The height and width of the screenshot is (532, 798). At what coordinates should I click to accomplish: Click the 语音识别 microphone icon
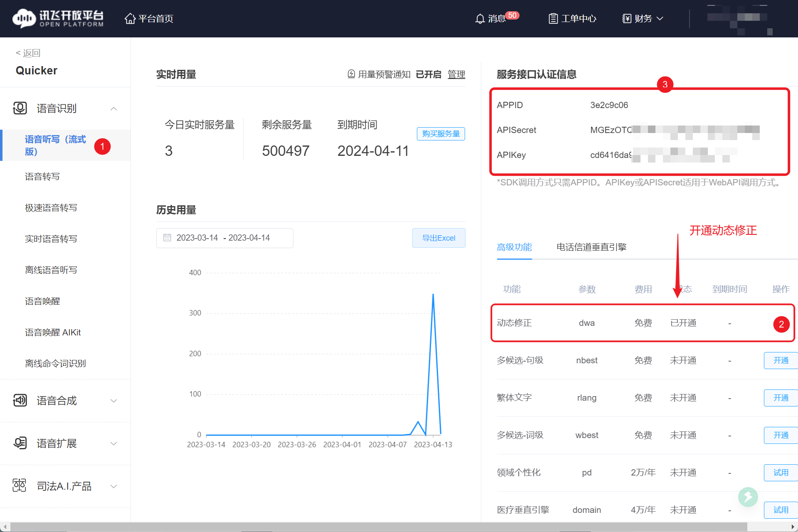[20, 108]
